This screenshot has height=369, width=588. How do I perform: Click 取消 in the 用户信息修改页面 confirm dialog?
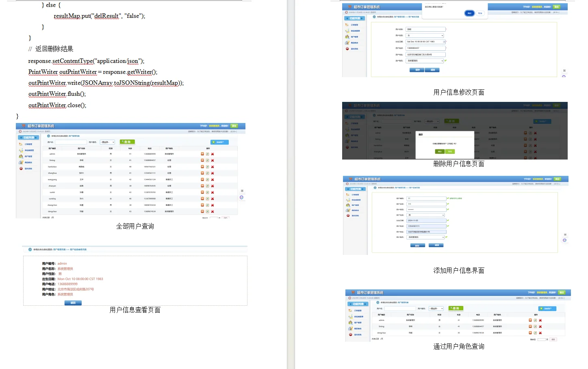480,13
